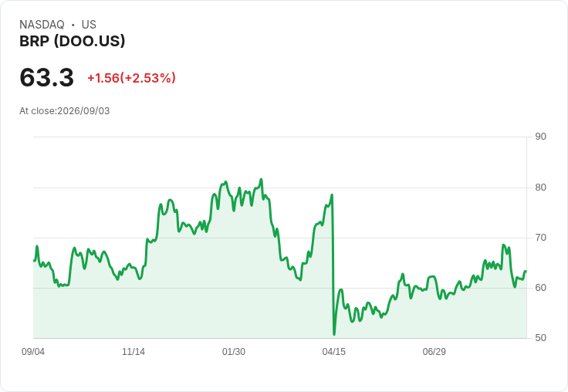Click the +1.56(+2.53%) price change text

pyautogui.click(x=131, y=78)
